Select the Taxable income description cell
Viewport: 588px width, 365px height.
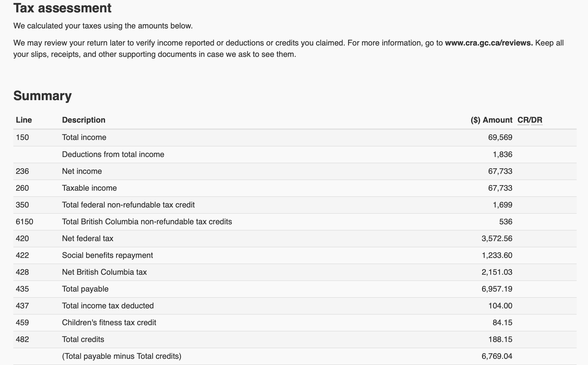(x=89, y=188)
